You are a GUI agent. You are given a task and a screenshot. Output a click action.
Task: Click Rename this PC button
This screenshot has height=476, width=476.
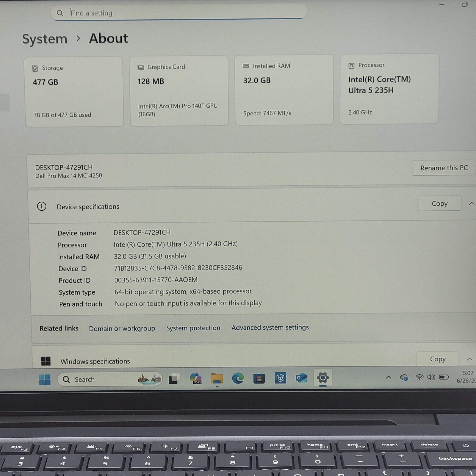click(x=444, y=168)
